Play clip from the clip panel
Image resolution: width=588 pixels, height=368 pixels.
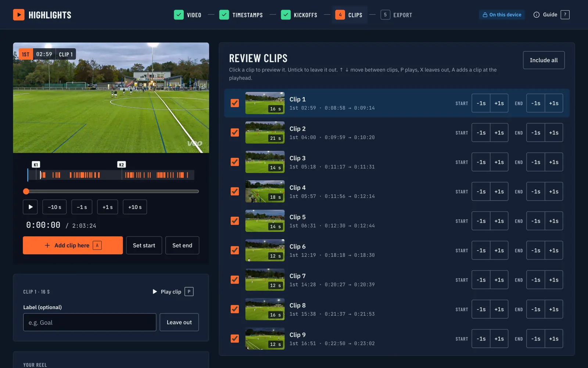click(173, 291)
